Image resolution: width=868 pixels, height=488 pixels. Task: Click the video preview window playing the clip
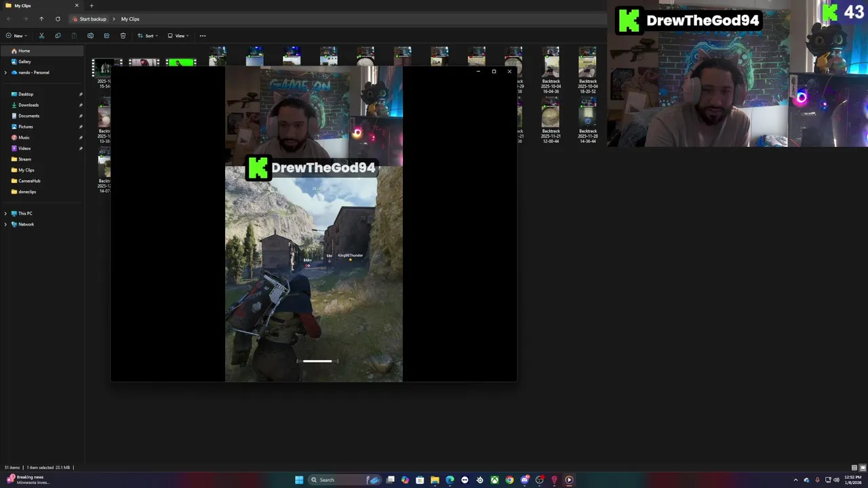click(314, 224)
